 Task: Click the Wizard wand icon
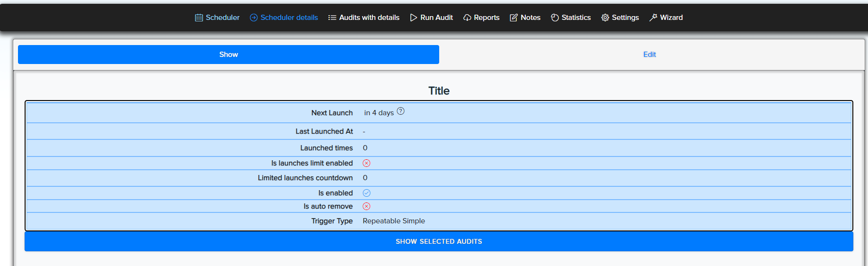[x=653, y=18]
